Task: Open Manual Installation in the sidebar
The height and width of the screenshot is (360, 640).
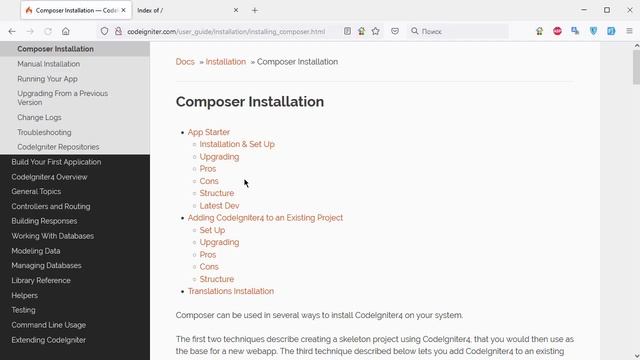Action: (49, 64)
